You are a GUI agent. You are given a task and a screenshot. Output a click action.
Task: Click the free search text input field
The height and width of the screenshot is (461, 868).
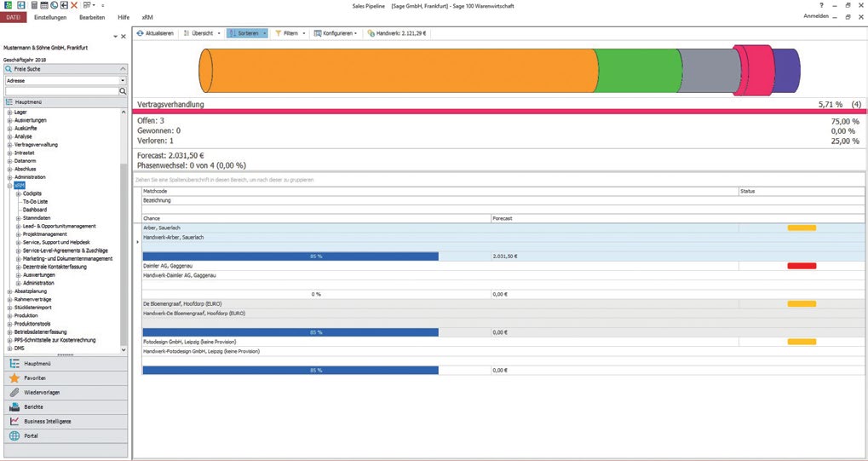point(61,91)
